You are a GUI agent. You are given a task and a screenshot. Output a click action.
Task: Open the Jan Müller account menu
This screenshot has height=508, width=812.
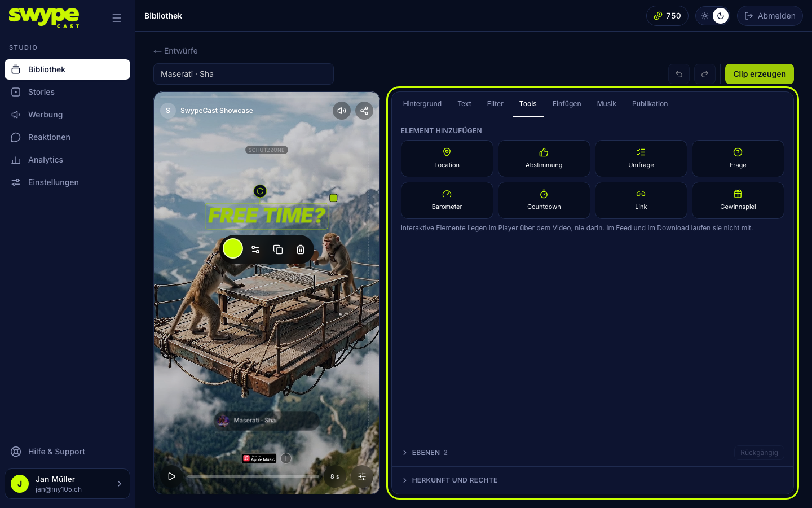pyautogui.click(x=68, y=484)
